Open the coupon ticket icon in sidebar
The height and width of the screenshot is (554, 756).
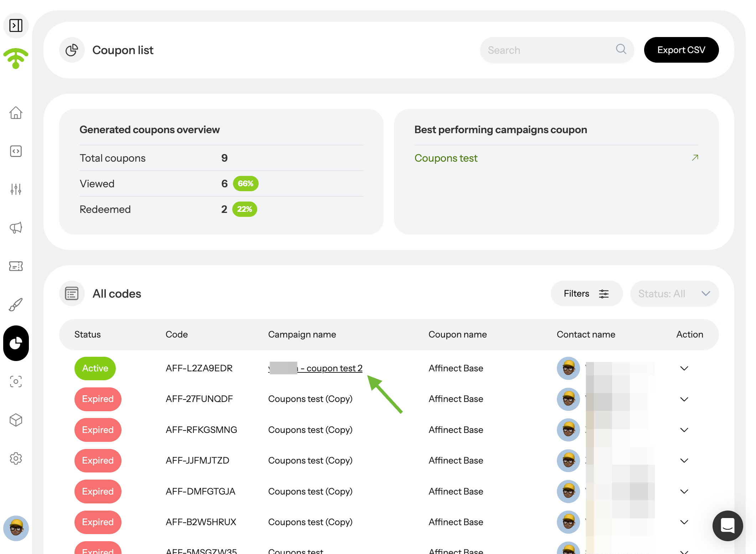(16, 266)
